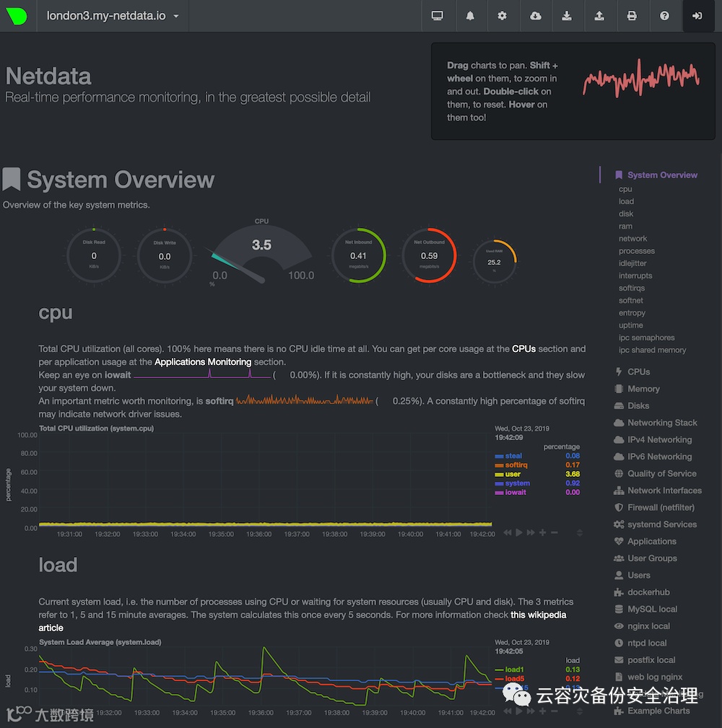
Task: Toggle the load5 dimension in load legend
Action: [x=514, y=679]
